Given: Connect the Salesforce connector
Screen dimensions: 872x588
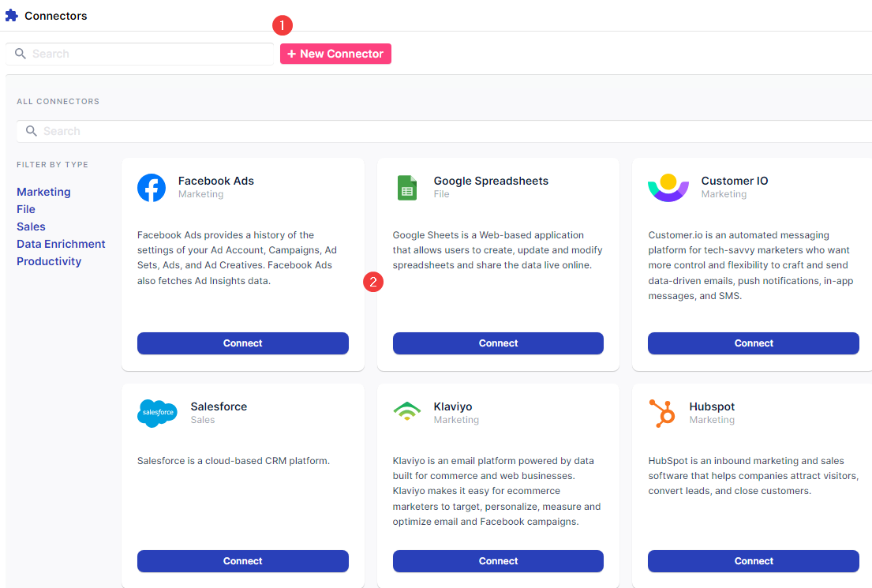Looking at the screenshot, I should [x=243, y=560].
